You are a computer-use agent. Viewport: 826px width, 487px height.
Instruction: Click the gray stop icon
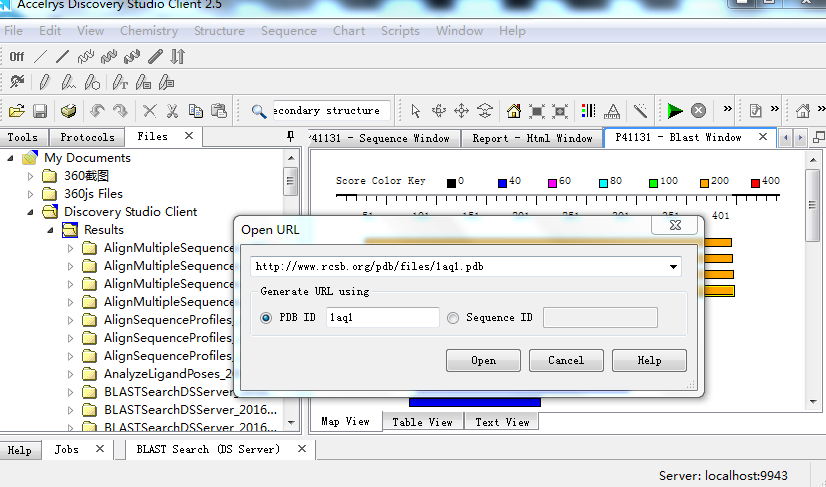(x=699, y=111)
